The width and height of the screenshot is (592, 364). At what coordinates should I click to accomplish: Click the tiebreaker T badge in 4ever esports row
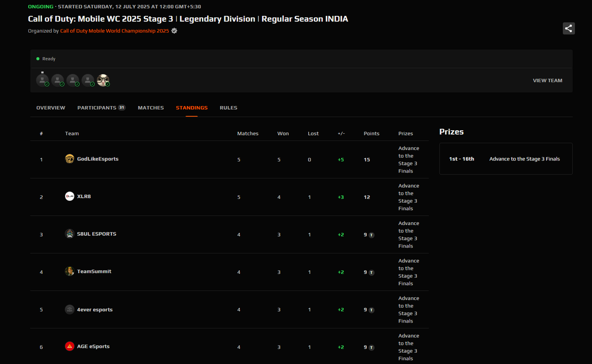(371, 310)
